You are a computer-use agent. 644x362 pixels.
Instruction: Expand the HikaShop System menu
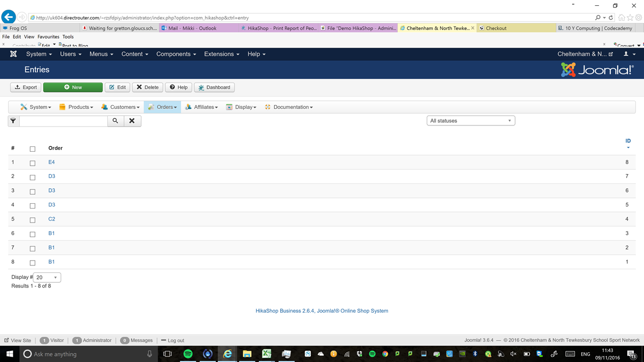[x=35, y=107]
